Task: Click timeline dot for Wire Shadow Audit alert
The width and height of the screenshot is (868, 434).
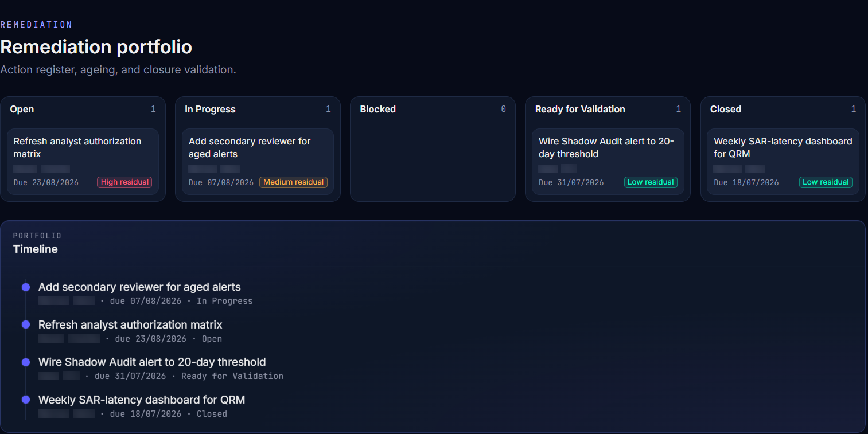Action: pyautogui.click(x=26, y=362)
